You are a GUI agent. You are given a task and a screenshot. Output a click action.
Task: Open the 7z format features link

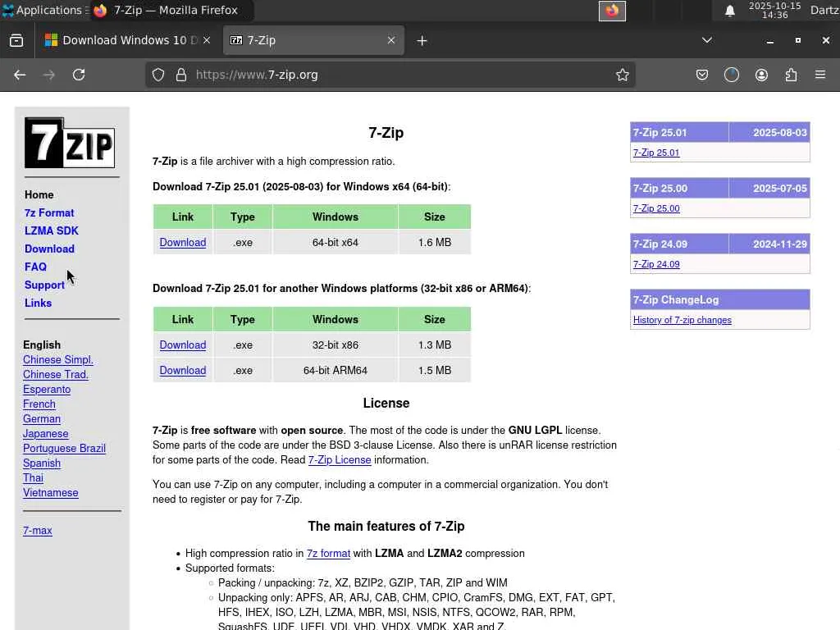328,554
